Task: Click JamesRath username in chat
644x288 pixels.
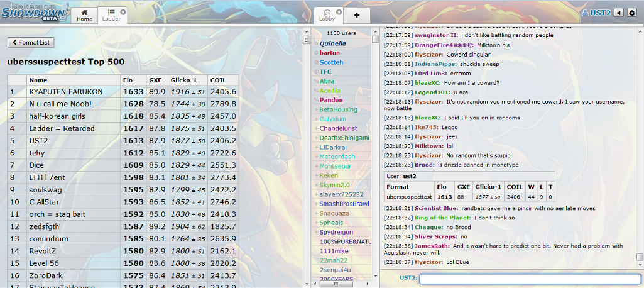Action: point(432,246)
